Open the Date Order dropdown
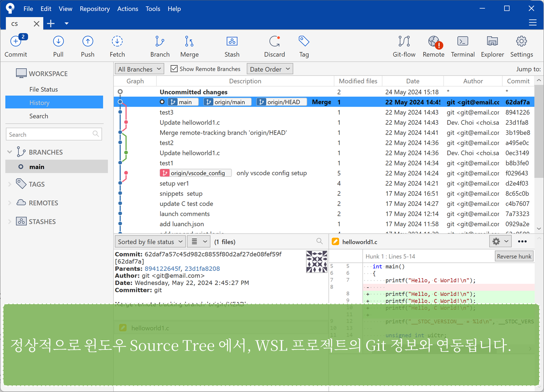This screenshot has height=392, width=544. [x=270, y=69]
